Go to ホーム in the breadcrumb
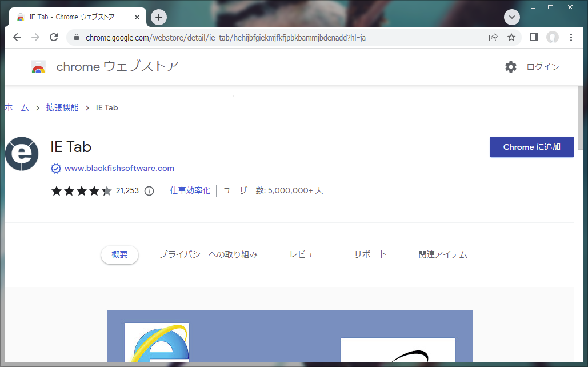Screen dimensions: 588x367 (17, 107)
